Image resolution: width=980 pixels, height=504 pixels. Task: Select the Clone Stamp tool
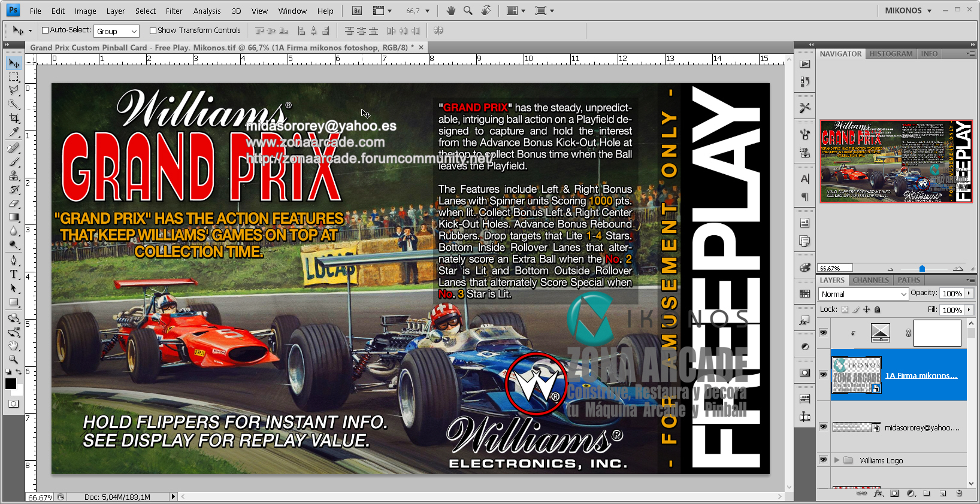[13, 175]
